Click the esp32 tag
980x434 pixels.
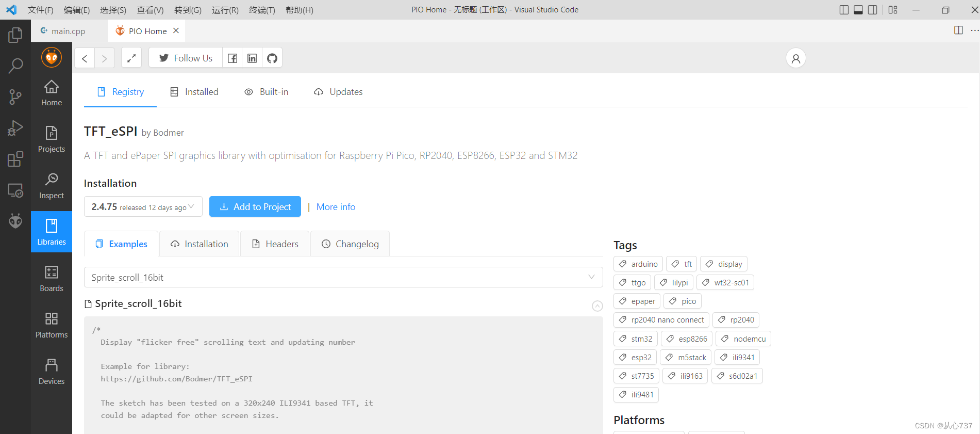[635, 357]
